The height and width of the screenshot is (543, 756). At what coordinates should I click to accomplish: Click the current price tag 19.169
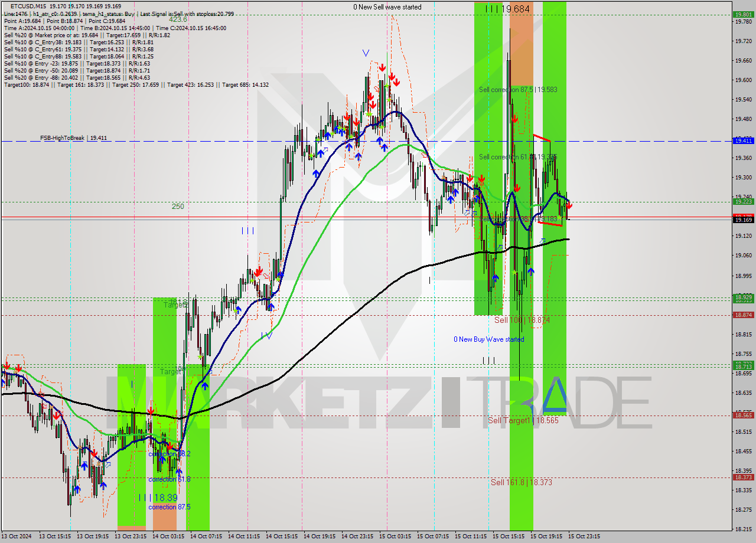742,220
